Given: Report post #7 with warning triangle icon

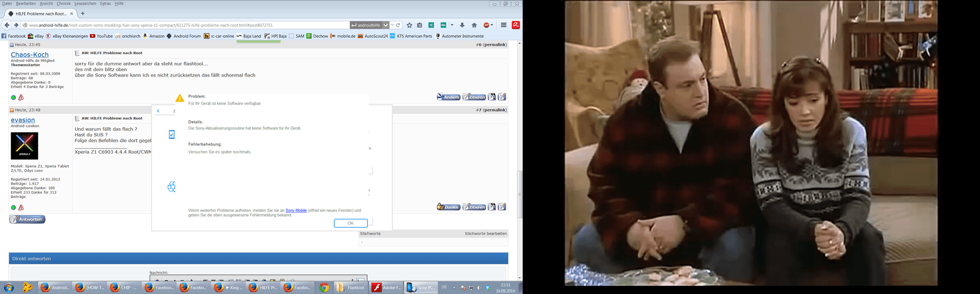Looking at the screenshot, I should click(x=21, y=208).
